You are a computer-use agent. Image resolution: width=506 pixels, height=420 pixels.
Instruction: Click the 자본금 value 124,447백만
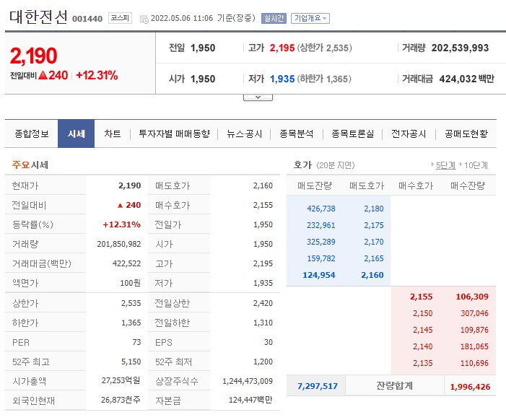tap(250, 401)
